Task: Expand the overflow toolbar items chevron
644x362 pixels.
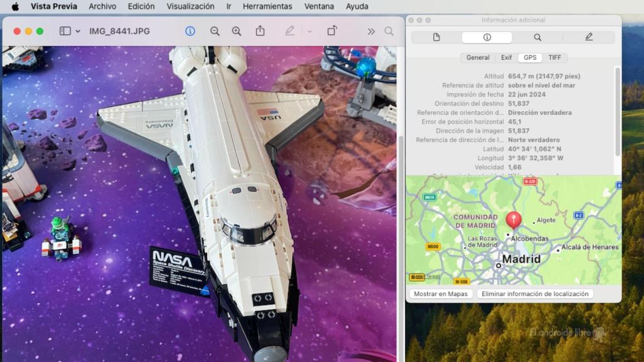Action: (x=372, y=30)
